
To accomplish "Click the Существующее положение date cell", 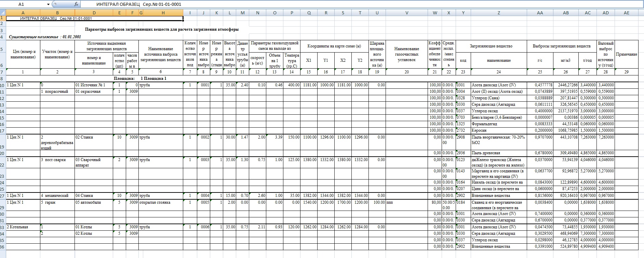I will pyautogui.click(x=44, y=37).
